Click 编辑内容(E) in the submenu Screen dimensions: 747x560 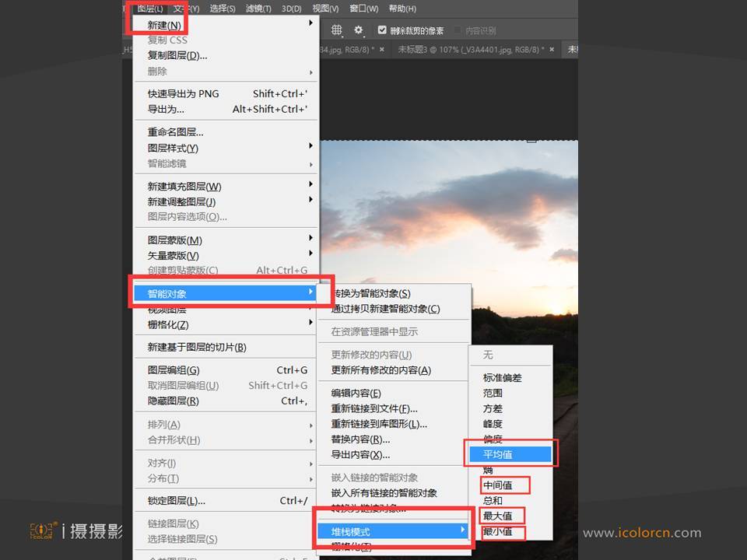[356, 393]
